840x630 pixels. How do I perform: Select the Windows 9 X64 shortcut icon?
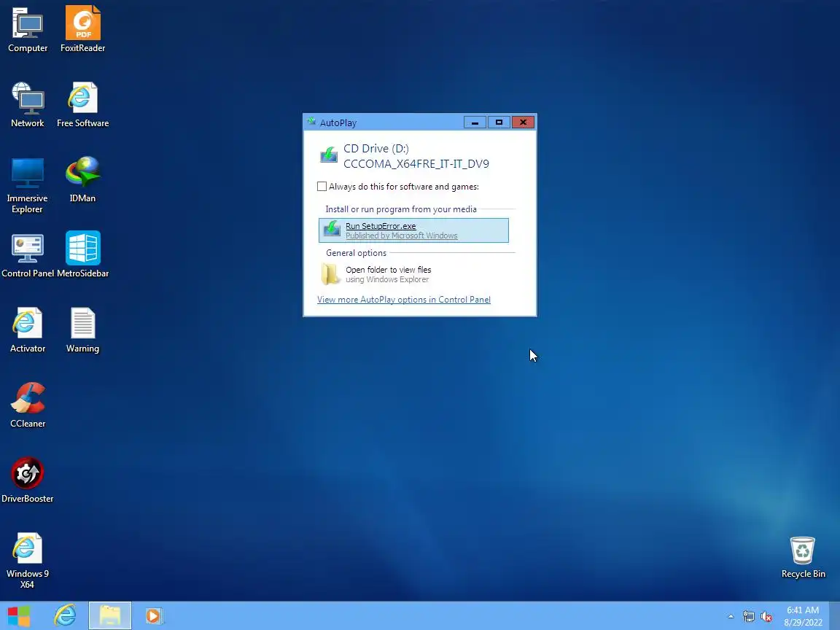pos(27,560)
